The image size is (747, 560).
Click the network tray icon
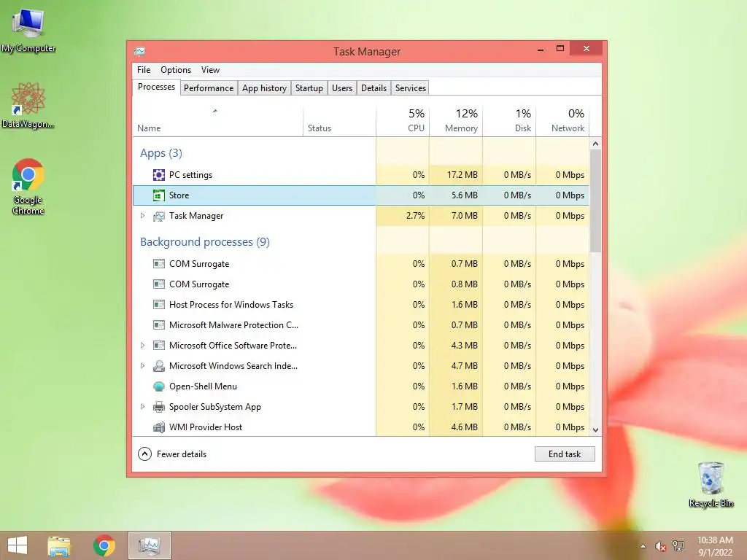tap(678, 546)
